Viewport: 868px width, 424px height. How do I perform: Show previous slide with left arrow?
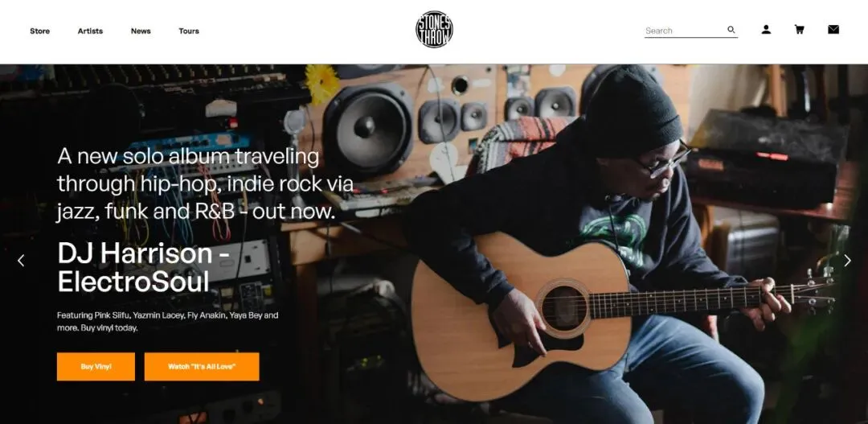pos(21,261)
